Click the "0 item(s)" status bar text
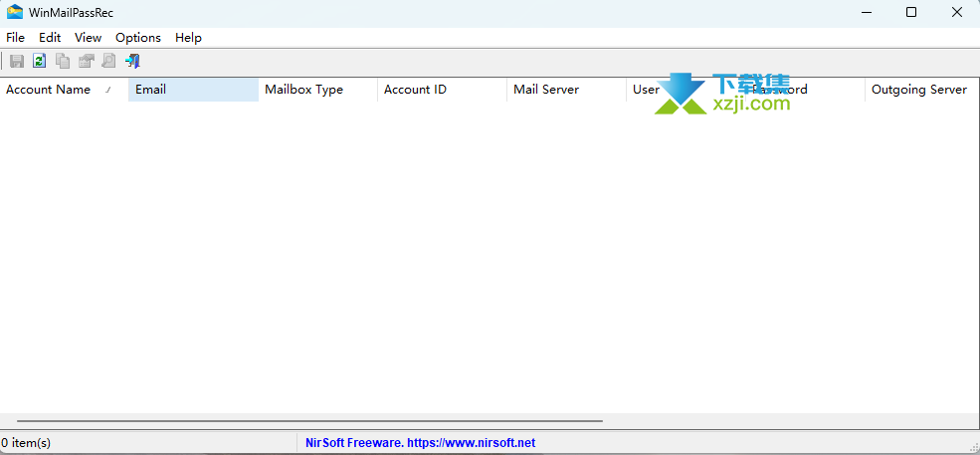980x455 pixels. click(x=26, y=442)
